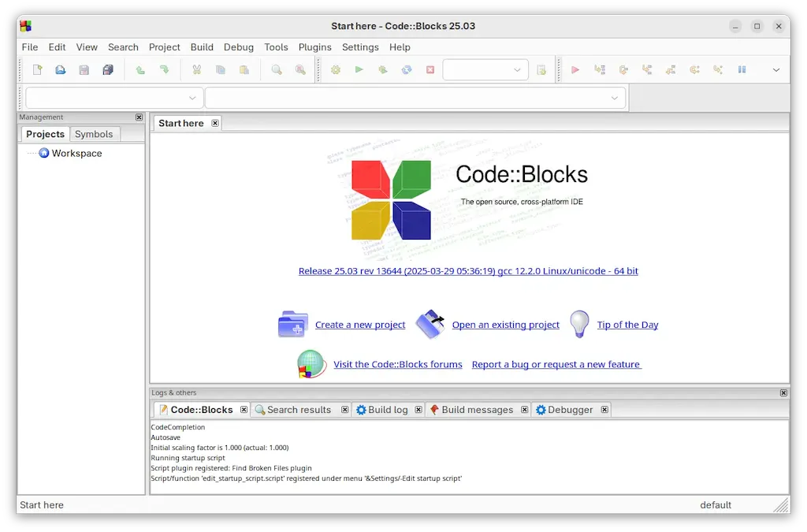Viewport: 807px width, 532px height.
Task: Open the View menu
Action: click(87, 47)
